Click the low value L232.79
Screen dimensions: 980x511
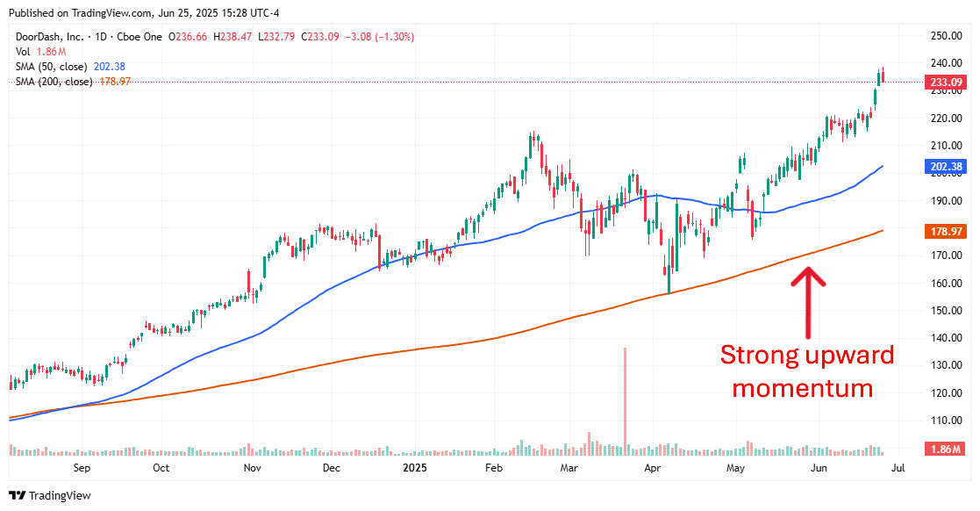coord(276,37)
